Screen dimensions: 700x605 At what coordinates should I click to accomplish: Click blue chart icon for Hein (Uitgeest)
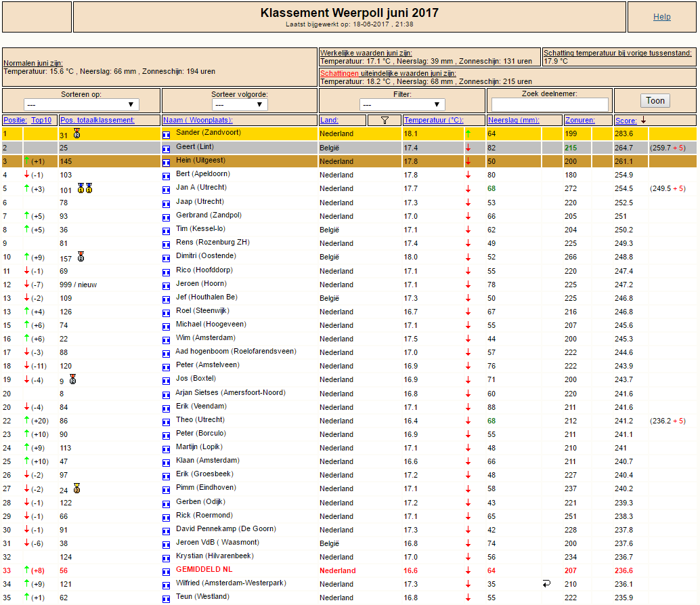166,163
